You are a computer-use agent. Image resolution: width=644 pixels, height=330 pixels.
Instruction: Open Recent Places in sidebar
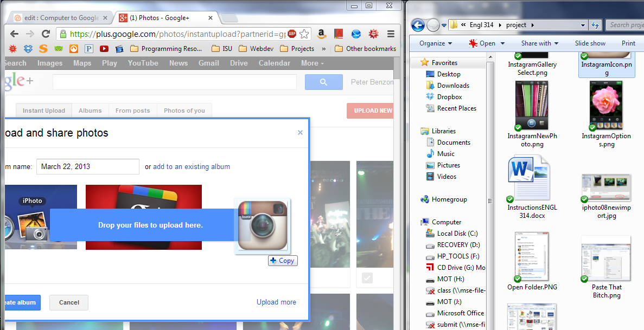451,108
